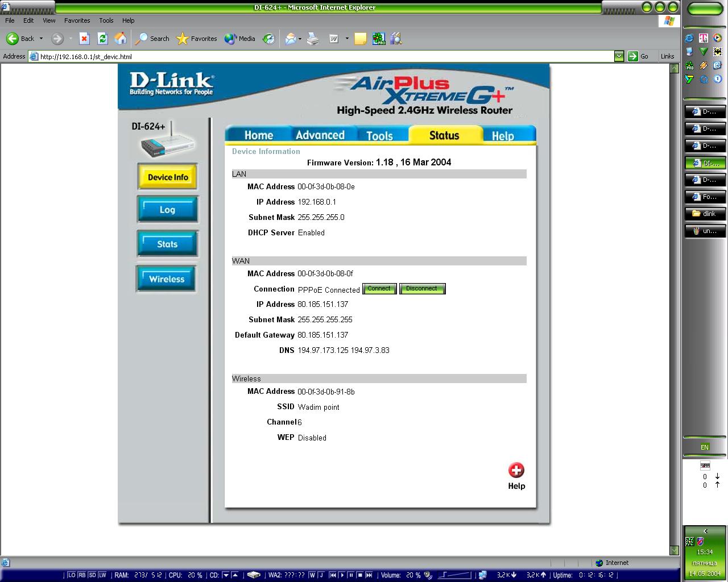This screenshot has width=728, height=582.
Task: Expand the Back button history dropdown
Action: point(41,39)
